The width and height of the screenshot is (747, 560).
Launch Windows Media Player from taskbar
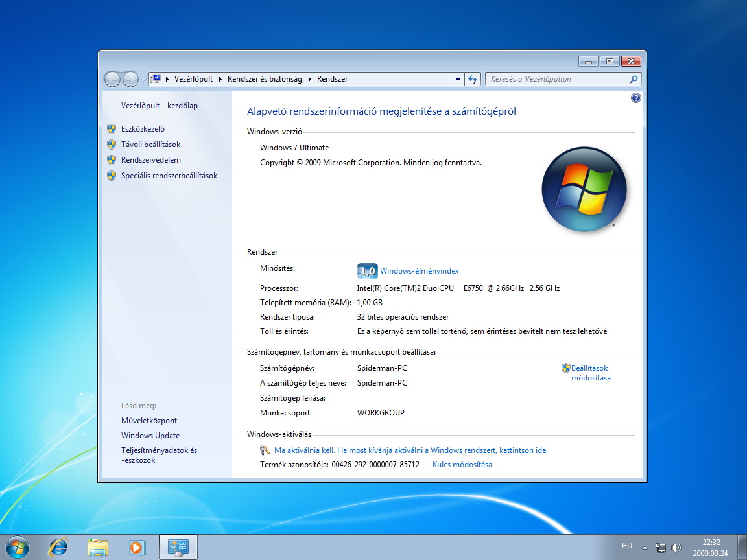point(137,547)
